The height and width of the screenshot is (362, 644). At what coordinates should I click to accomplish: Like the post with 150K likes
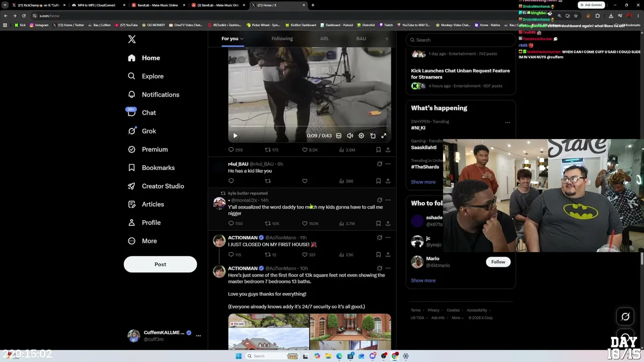310,224
